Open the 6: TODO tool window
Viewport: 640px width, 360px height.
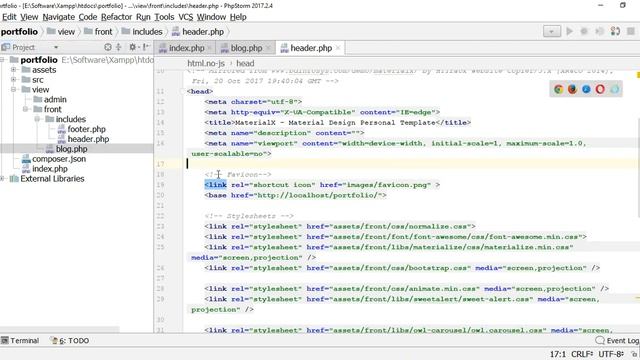69,340
